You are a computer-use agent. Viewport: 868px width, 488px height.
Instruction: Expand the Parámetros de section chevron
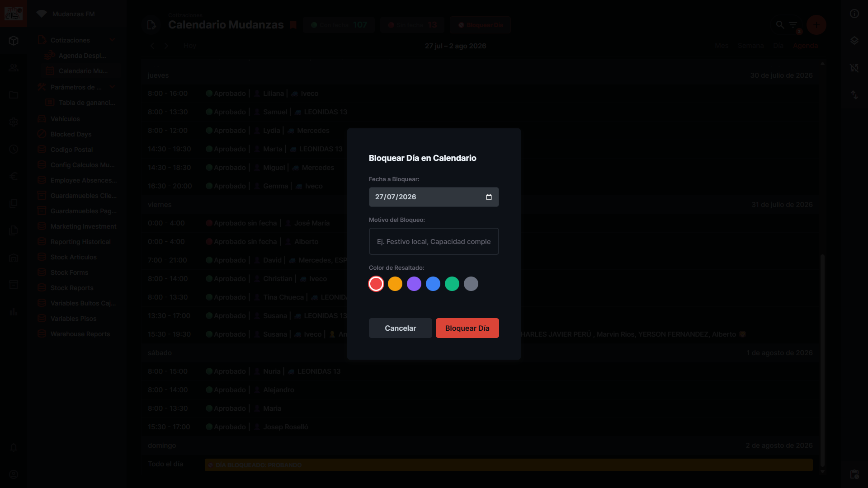coord(112,87)
